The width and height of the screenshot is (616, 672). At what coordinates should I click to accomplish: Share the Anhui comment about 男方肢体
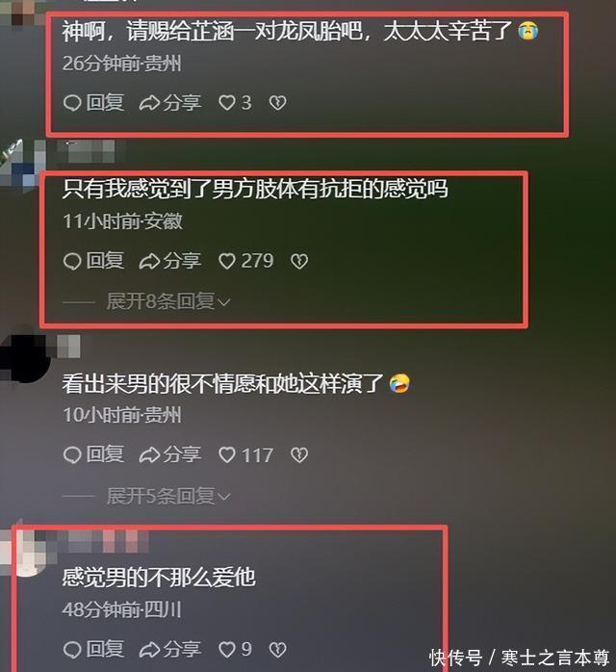[170, 261]
